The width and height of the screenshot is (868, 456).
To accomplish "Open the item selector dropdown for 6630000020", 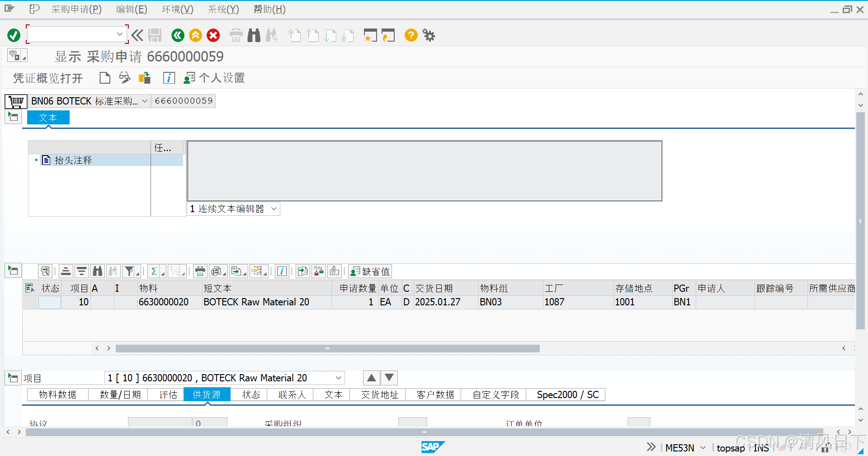I will point(338,378).
